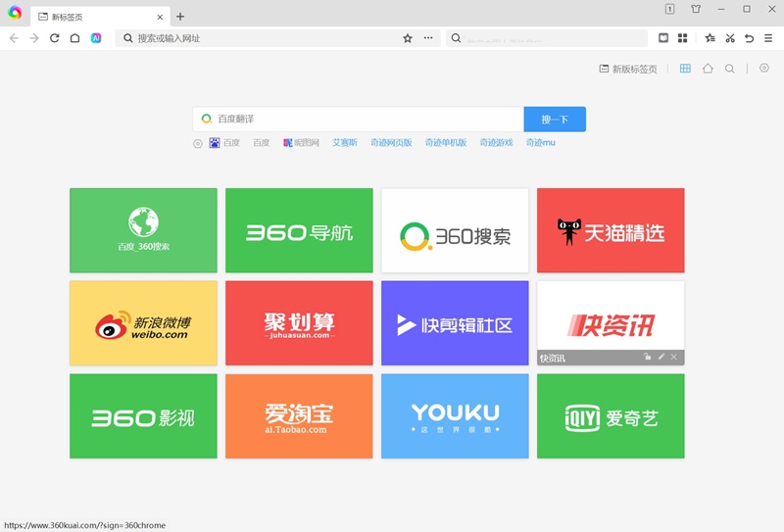Open the 360搜索 tile
This screenshot has width=784, height=532.
455,230
